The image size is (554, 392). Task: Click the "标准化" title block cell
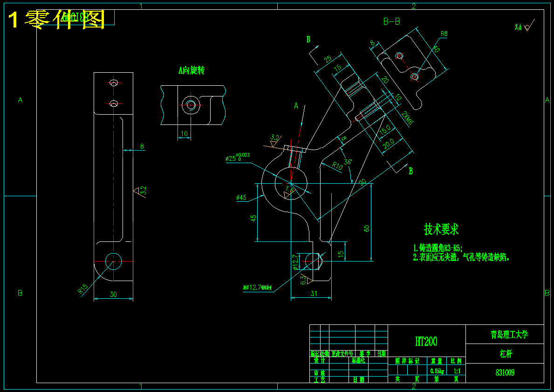[x=358, y=361]
